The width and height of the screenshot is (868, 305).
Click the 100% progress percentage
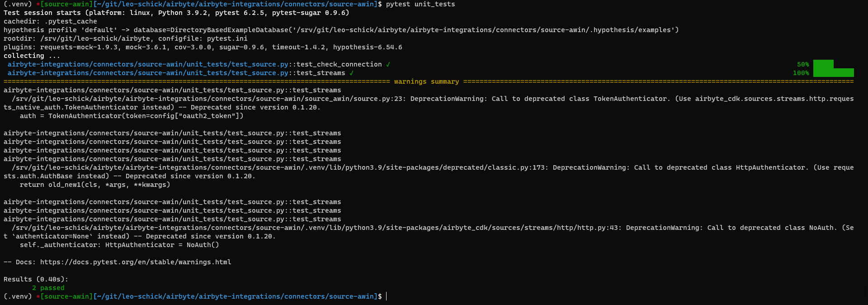[x=801, y=73]
